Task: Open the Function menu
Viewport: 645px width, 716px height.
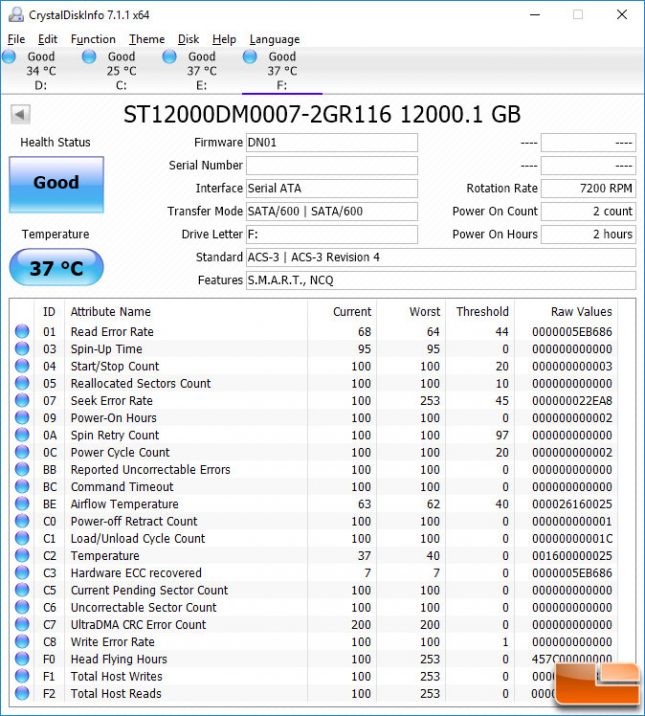Action: pyautogui.click(x=93, y=39)
